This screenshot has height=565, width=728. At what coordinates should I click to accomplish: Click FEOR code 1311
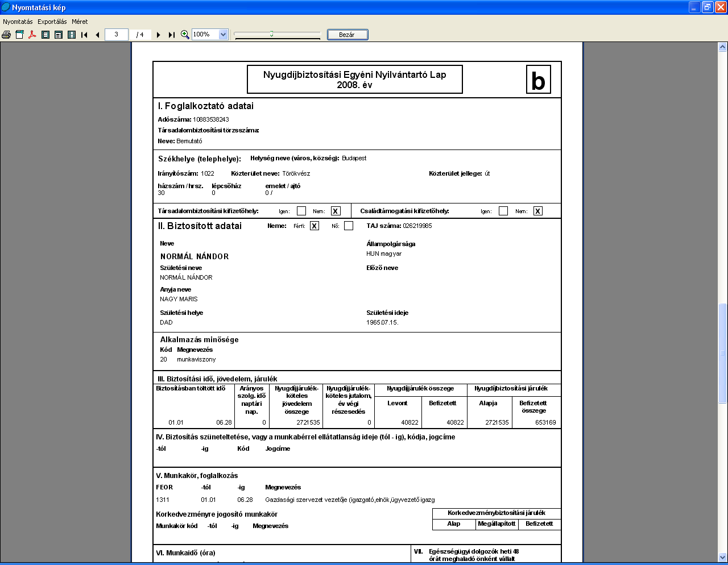pos(163,500)
